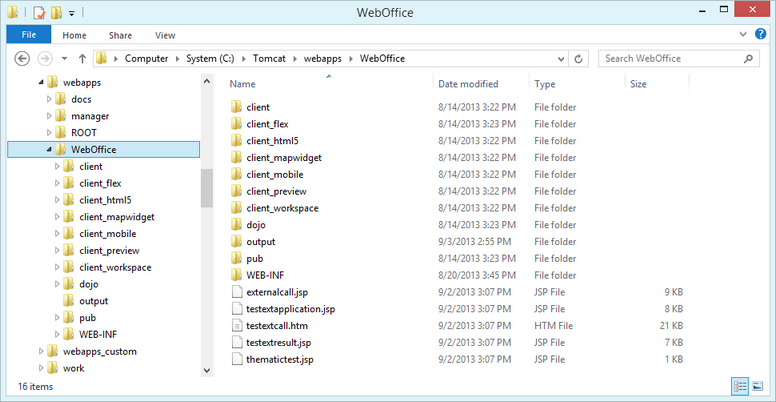Select the client_mobile folder icon in list
This screenshot has height=402, width=776.
[237, 174]
